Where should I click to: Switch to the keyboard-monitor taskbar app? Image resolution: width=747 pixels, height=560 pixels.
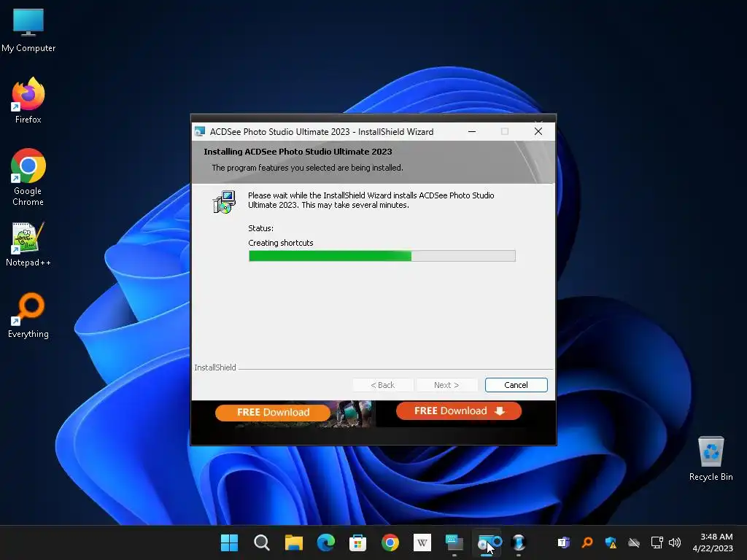click(x=454, y=542)
